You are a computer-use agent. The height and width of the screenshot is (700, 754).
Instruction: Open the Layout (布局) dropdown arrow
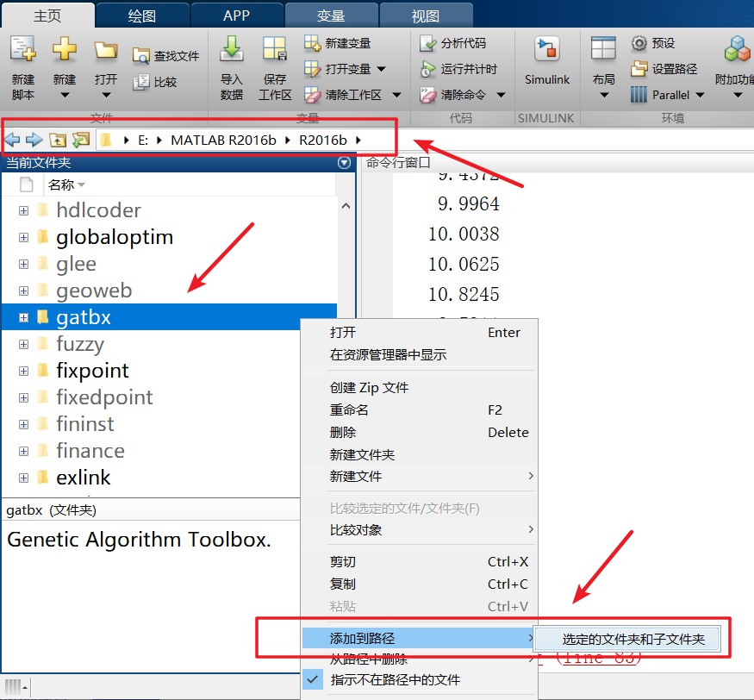604,95
